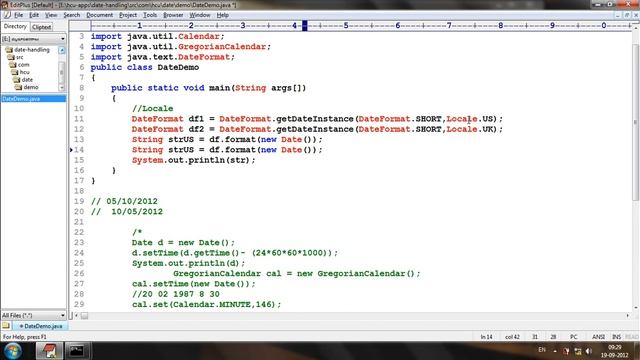Open the Tools menu
Viewport: 640px width, 360px height.
tap(150, 15)
